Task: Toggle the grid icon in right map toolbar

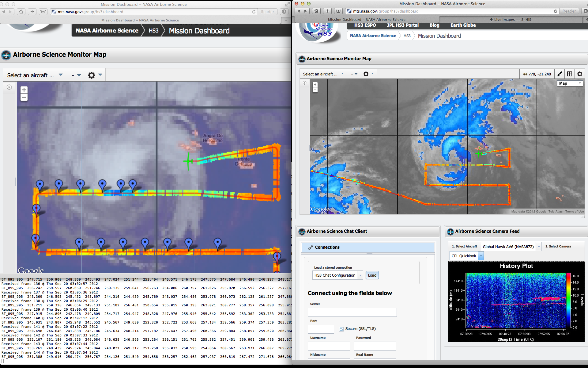Action: click(570, 74)
